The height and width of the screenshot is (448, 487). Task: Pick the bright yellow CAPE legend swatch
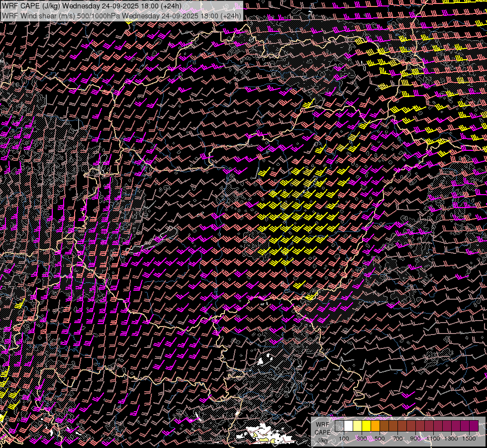tap(366, 426)
